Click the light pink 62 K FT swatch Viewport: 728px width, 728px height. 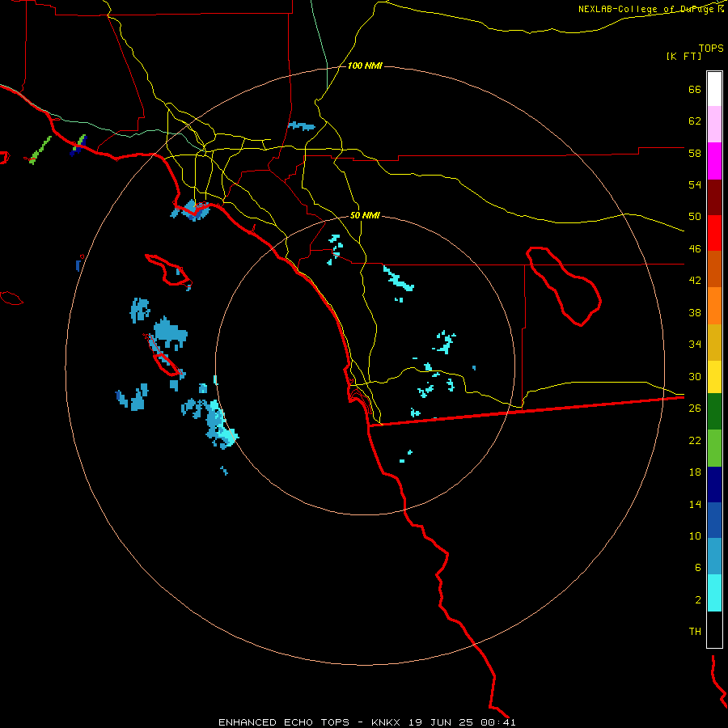coord(714,125)
